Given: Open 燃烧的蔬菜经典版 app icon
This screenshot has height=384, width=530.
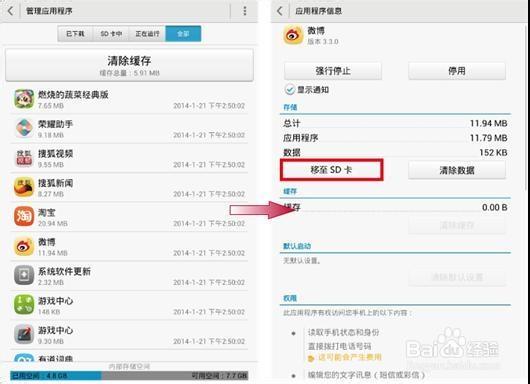Looking at the screenshot, I should pos(24,99).
